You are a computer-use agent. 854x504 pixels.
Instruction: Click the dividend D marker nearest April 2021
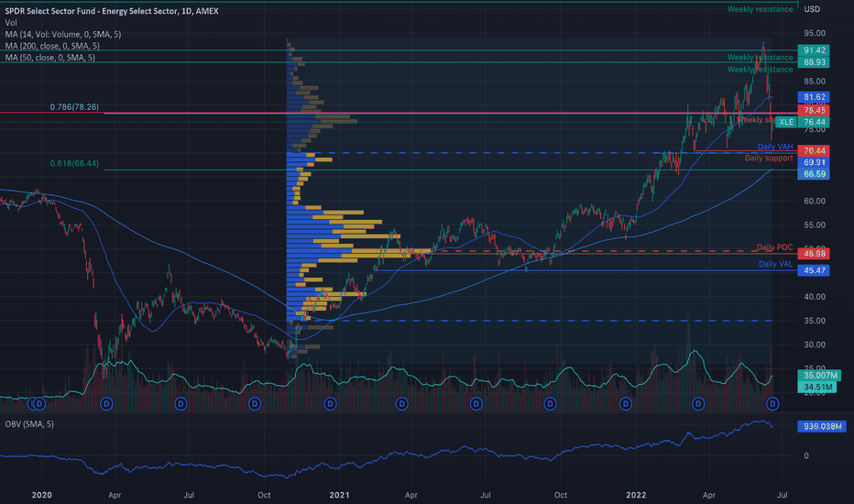[x=402, y=404]
